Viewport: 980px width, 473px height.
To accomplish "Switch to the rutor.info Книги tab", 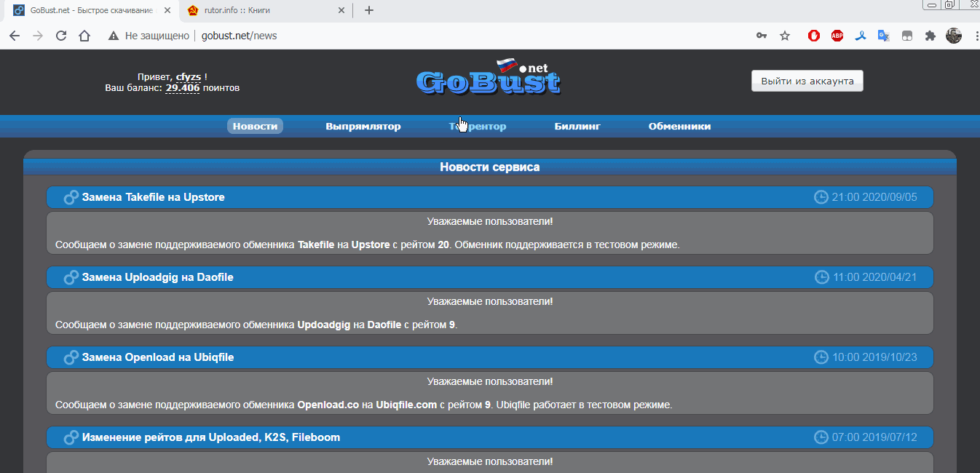I will (x=266, y=10).
